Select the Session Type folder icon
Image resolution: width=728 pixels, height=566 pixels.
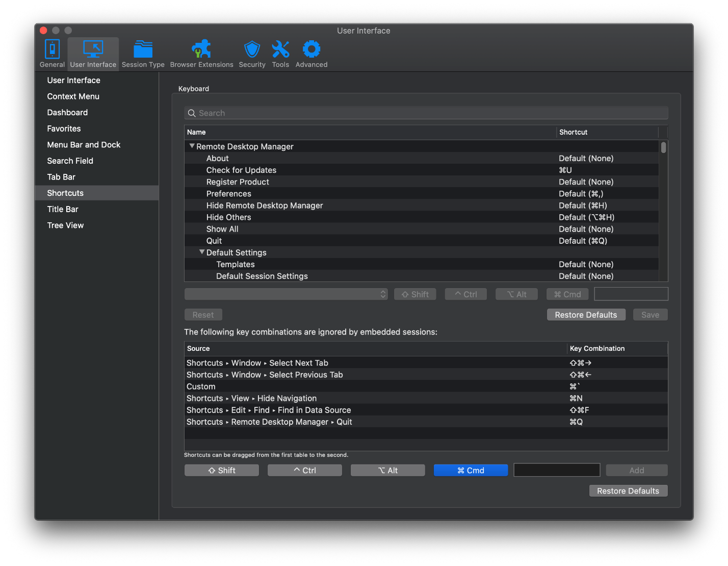143,50
